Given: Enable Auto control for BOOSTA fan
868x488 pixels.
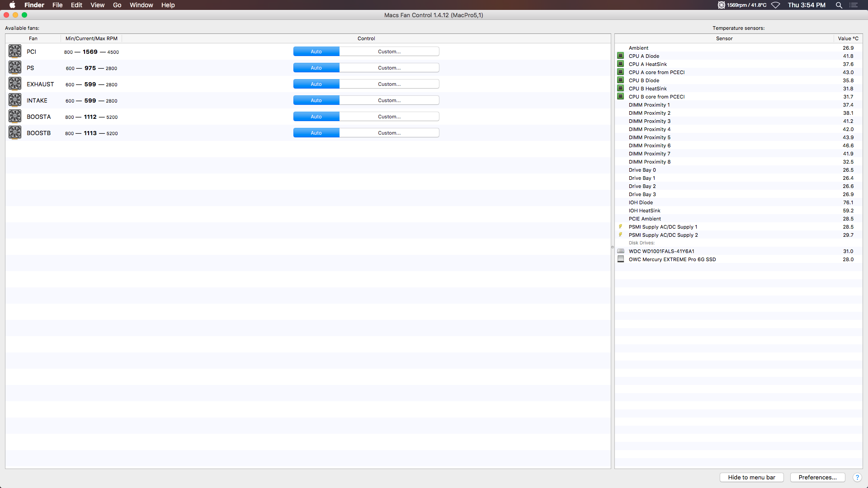Looking at the screenshot, I should [x=316, y=117].
